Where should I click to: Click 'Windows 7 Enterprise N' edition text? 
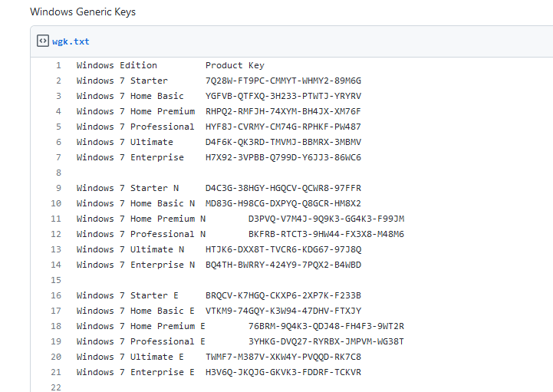[x=136, y=265]
